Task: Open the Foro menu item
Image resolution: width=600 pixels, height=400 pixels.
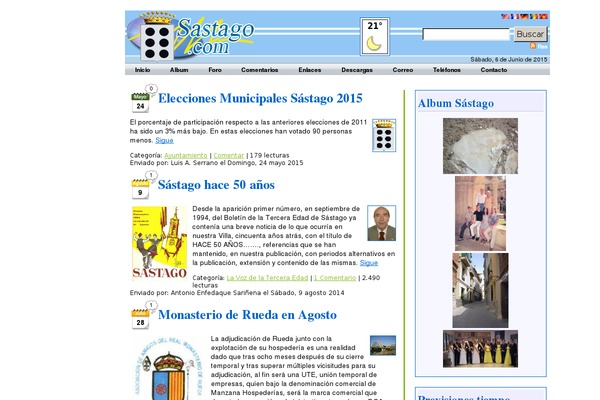Action: pyautogui.click(x=215, y=70)
